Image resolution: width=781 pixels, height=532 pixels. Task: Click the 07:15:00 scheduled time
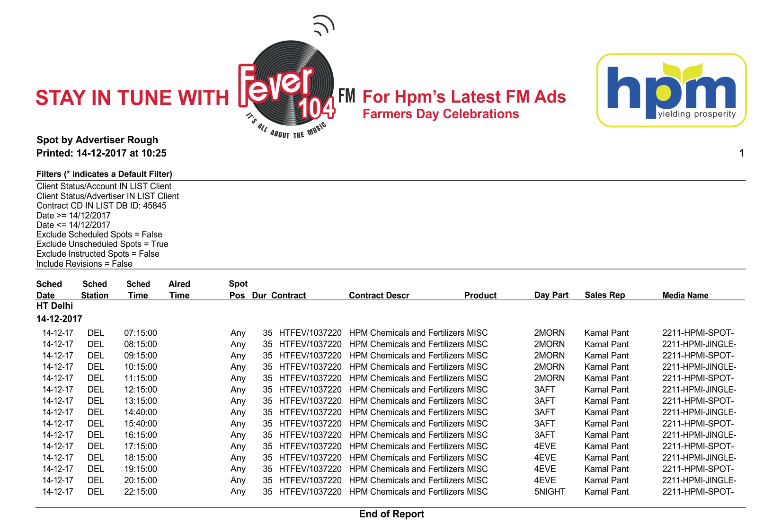tap(141, 333)
